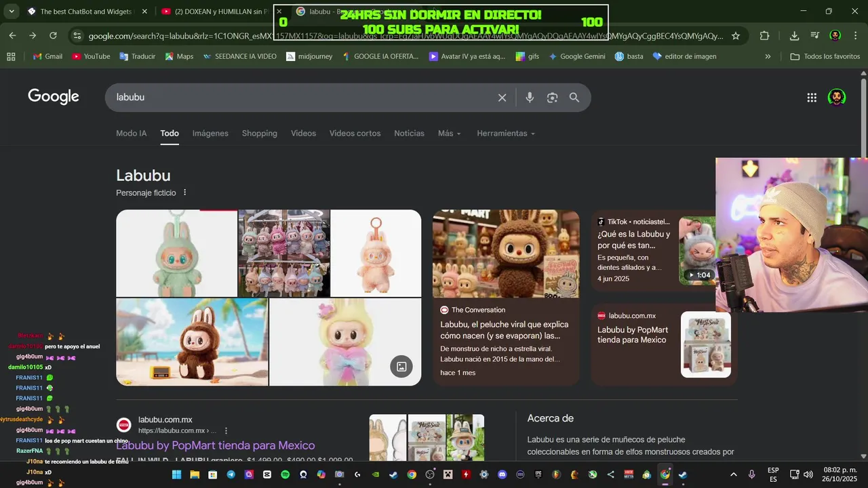Image resolution: width=868 pixels, height=488 pixels.
Task: Play the 1:04 TikTok video thumbnail
Action: (697, 251)
